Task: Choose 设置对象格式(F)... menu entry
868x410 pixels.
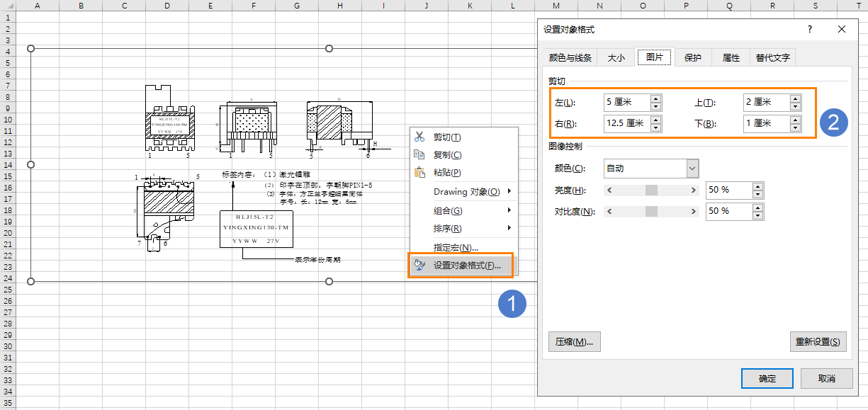Action: [463, 266]
